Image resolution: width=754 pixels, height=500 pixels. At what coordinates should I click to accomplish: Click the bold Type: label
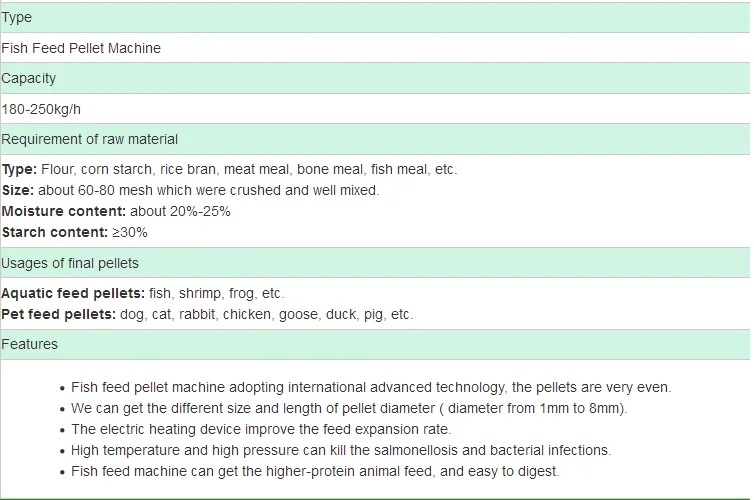(x=19, y=170)
